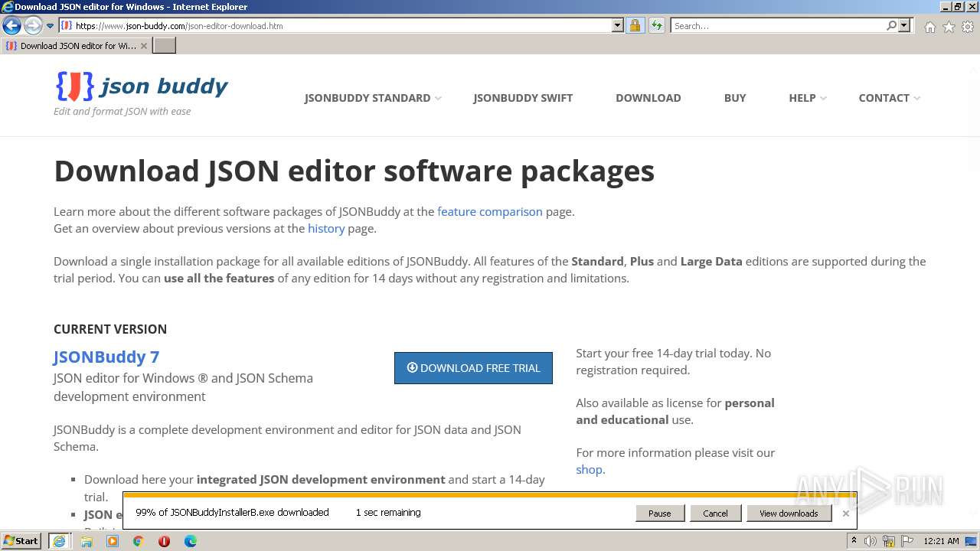
Task: Open the HELP menu
Action: click(802, 98)
